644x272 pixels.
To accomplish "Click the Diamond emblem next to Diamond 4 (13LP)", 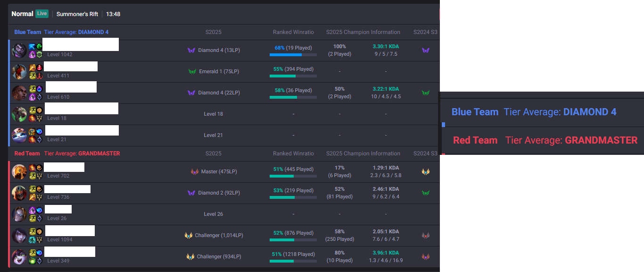I will 191,51.
